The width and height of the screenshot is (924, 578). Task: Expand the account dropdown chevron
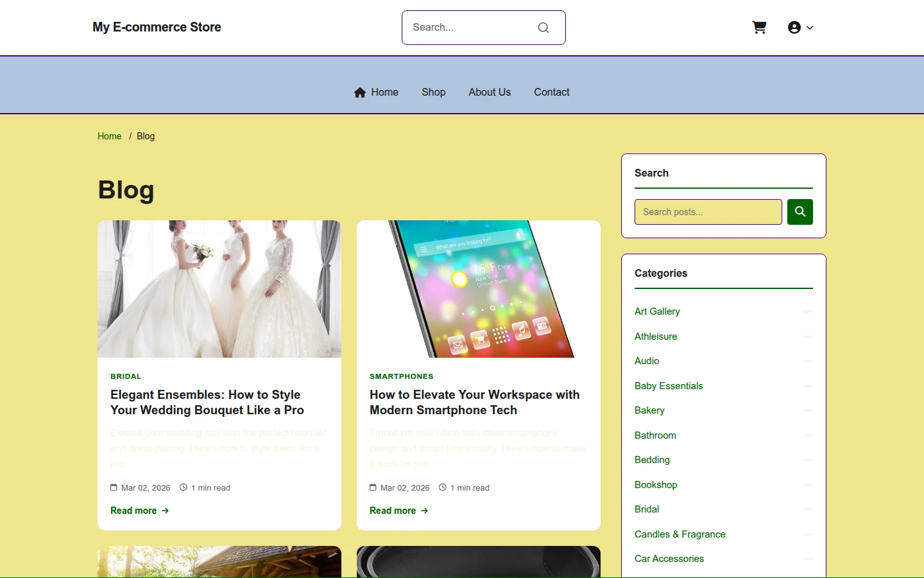810,28
